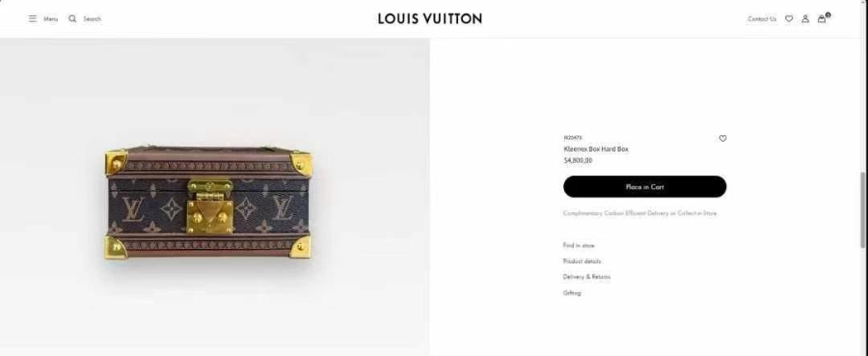Expand Delivery & Returns section

586,277
